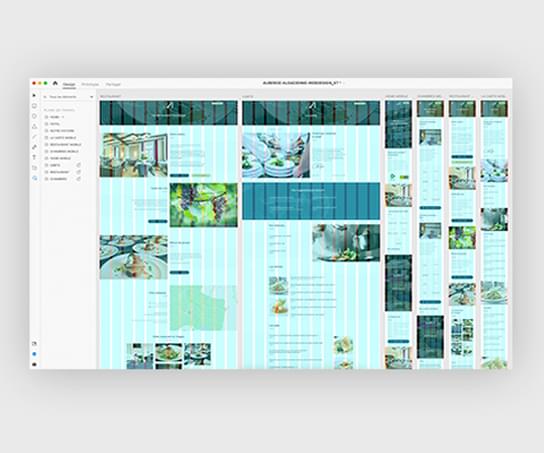Go to the Adobe XD home screen icon
Image resolution: width=544 pixels, height=453 pixels.
(55, 83)
